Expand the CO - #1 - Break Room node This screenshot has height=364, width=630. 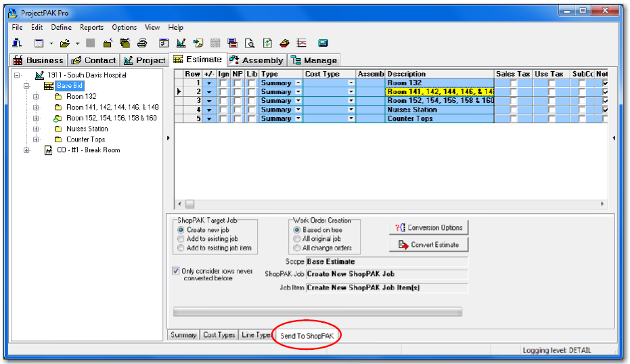[x=26, y=150]
